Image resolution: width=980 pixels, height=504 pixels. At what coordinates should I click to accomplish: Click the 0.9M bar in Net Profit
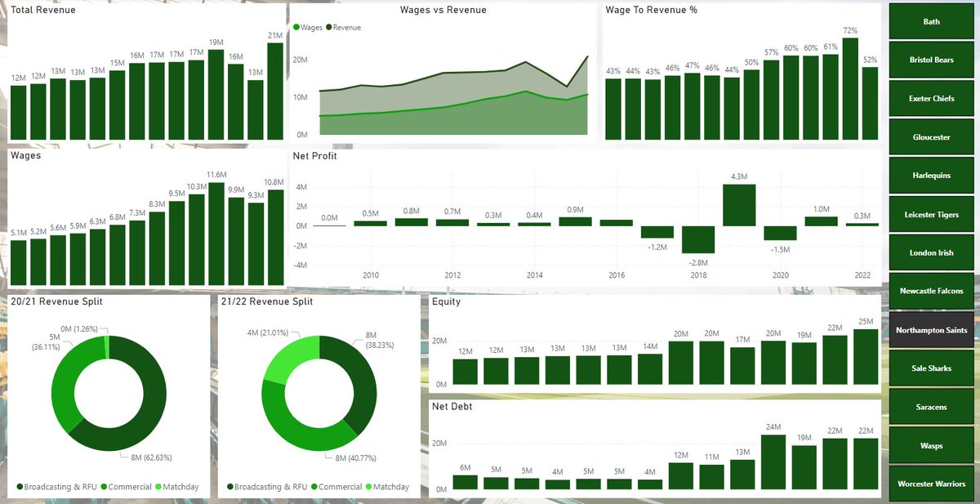576,221
